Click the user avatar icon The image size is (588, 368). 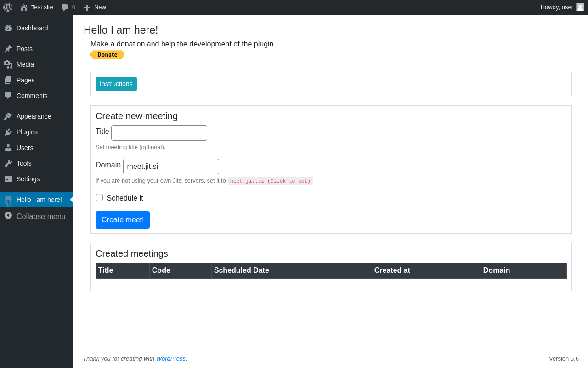[x=580, y=7]
